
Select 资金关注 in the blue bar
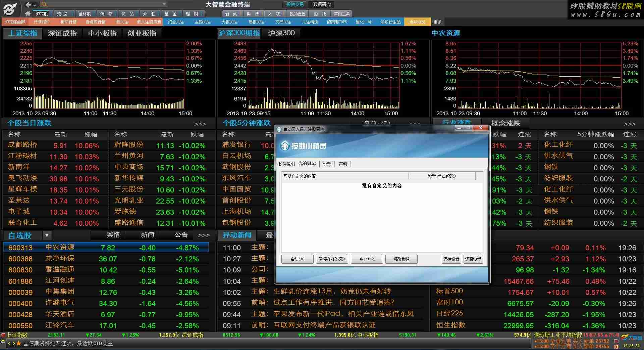pos(176,22)
